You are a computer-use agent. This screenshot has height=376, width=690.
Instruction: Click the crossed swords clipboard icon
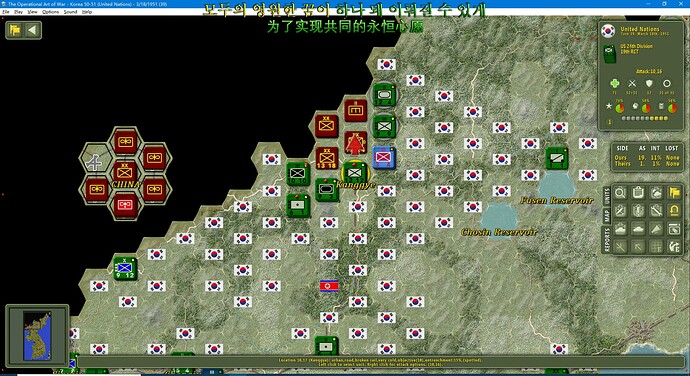pyautogui.click(x=620, y=210)
